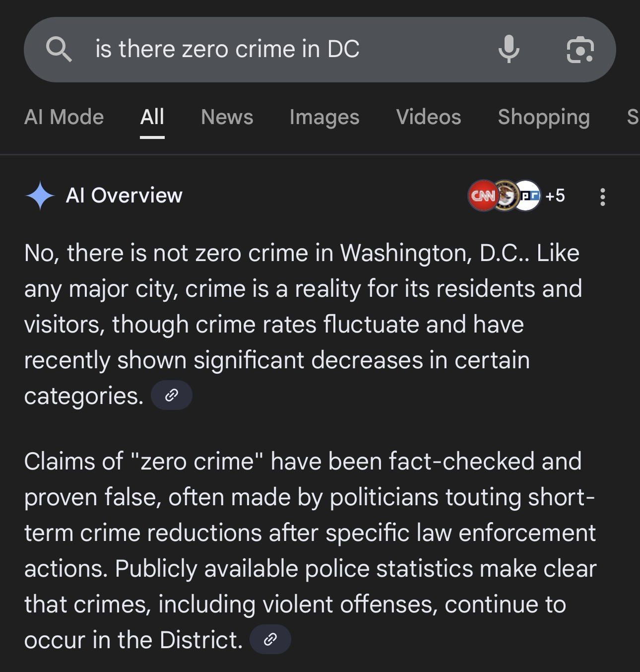The width and height of the screenshot is (640, 672).
Task: Open Google Lens camera search
Action: pyautogui.click(x=580, y=50)
